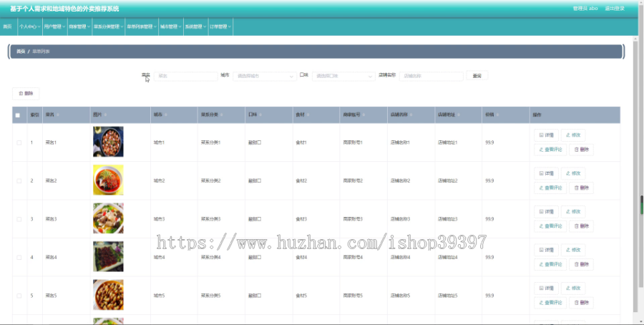Click 修改 in the 菜名5 row
Screen dimensions: 644x325
tap(573, 288)
